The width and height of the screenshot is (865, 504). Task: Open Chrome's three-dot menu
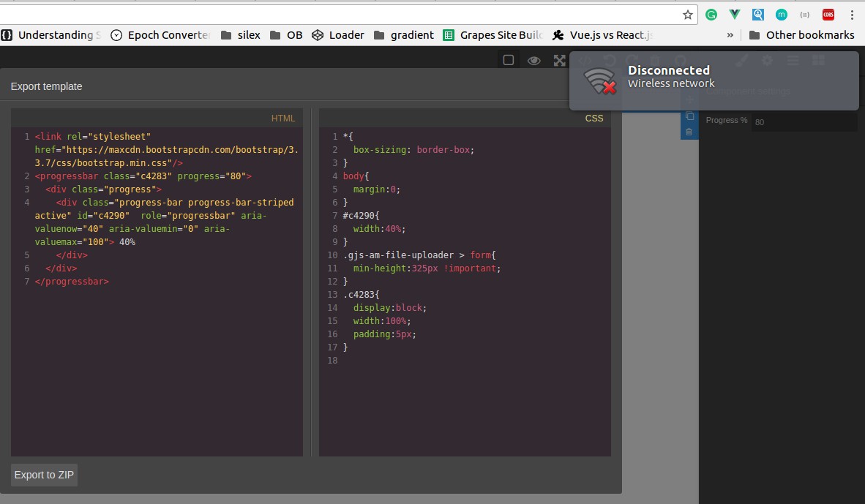tap(851, 15)
